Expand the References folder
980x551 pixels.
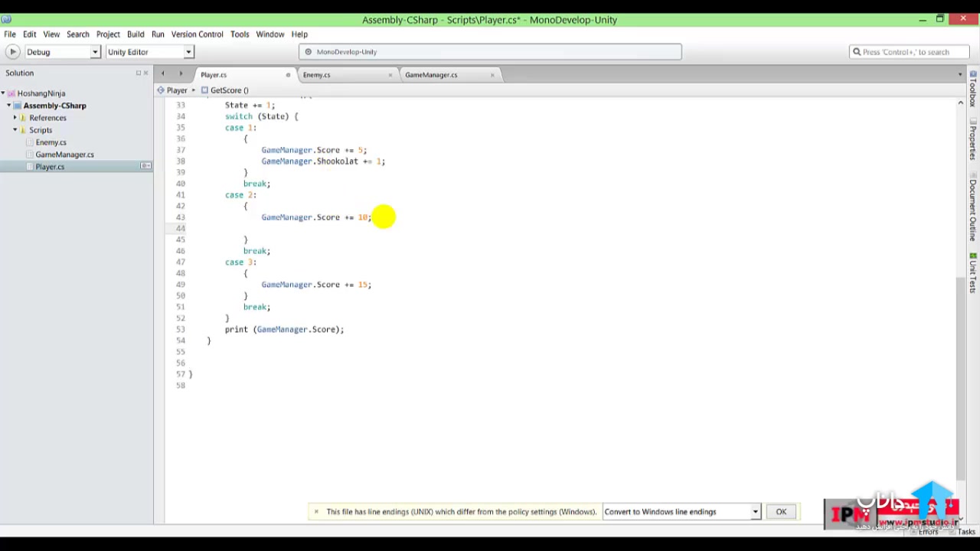[15, 118]
